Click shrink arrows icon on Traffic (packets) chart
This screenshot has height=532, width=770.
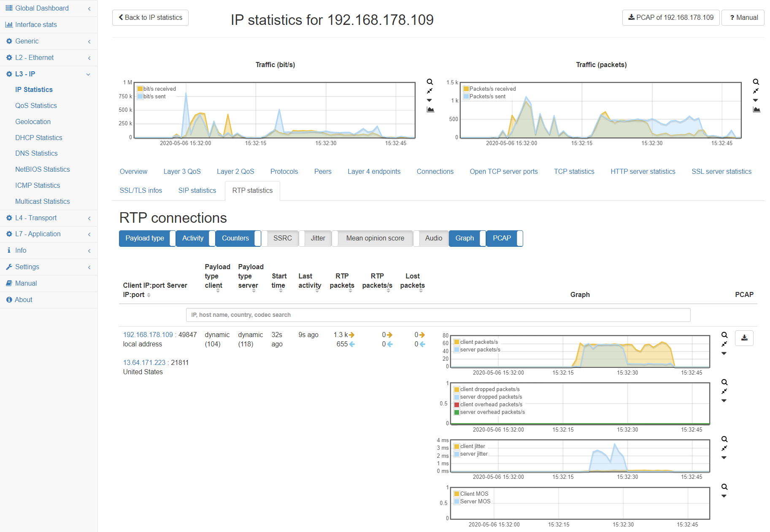(756, 91)
